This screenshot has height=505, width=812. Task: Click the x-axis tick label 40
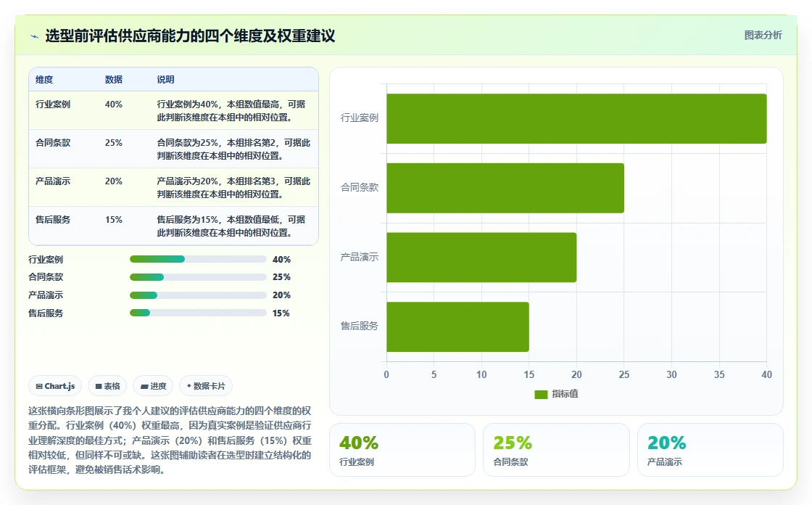(x=766, y=374)
